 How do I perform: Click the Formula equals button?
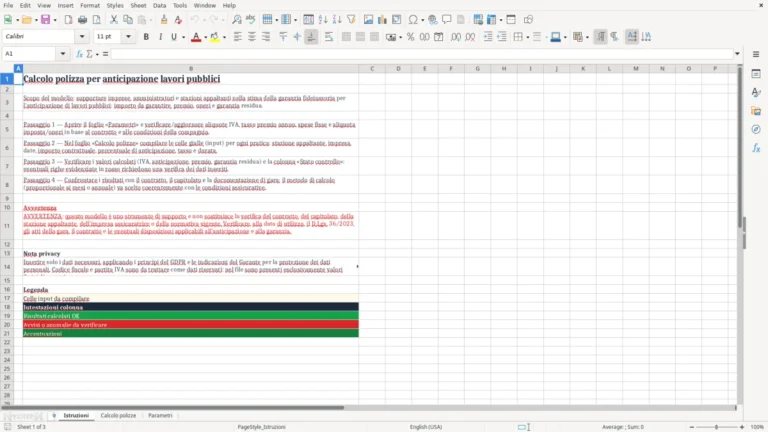(105, 54)
